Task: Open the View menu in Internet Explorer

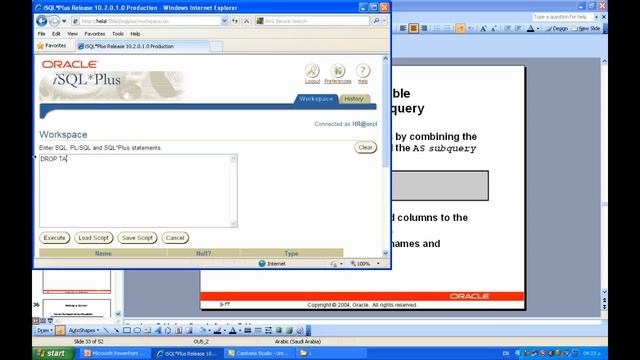Action: [x=73, y=34]
